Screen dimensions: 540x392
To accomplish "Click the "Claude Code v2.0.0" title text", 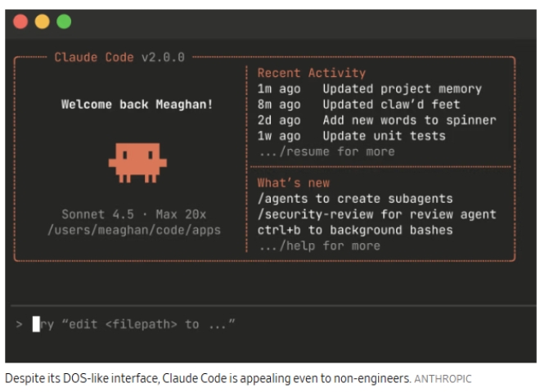I will point(119,57).
